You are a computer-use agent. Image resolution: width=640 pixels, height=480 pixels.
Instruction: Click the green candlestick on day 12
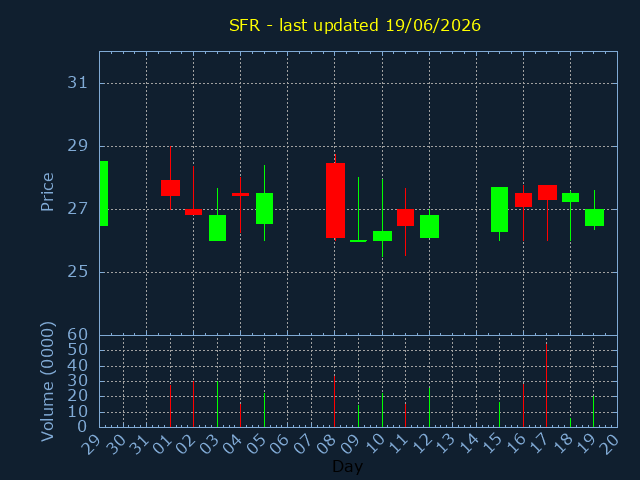pos(429,226)
